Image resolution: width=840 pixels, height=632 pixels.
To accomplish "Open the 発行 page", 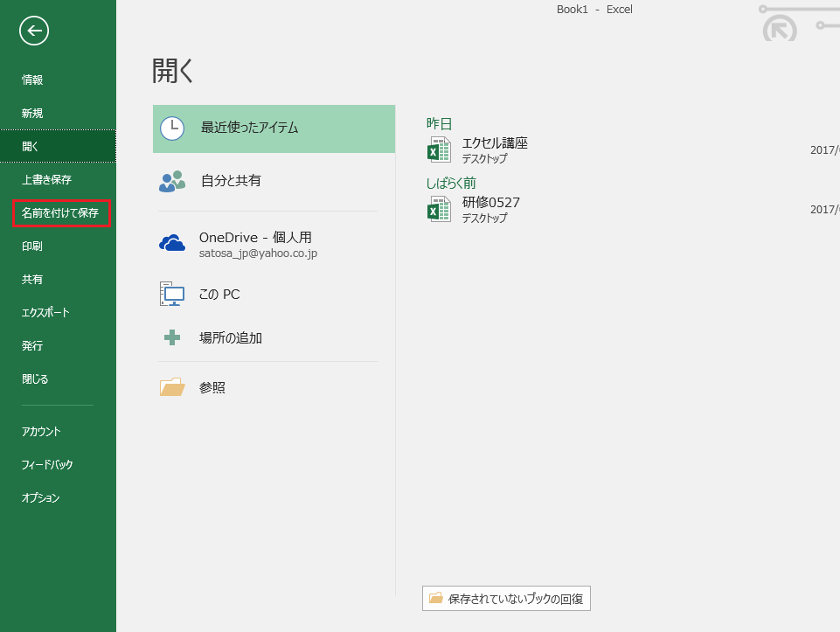I will point(58,345).
